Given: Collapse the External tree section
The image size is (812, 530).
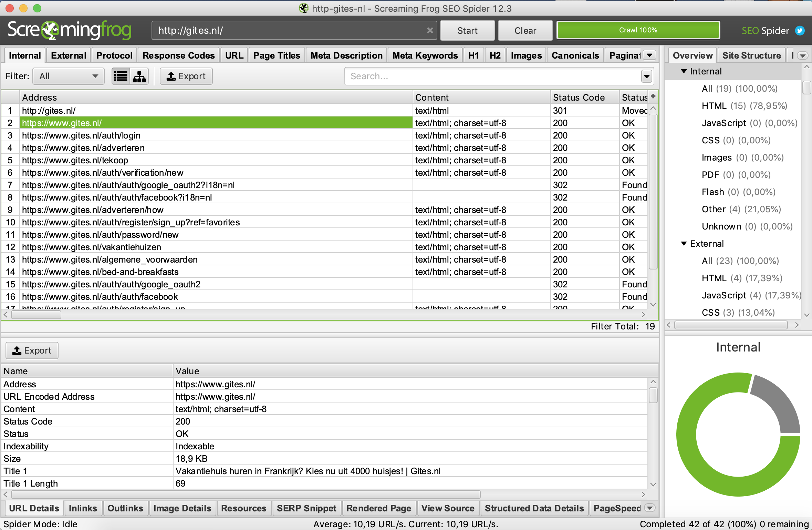Looking at the screenshot, I should [684, 244].
